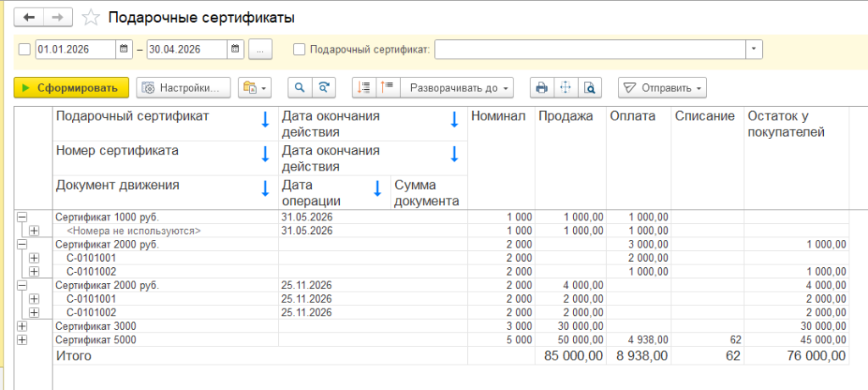The height and width of the screenshot is (390, 868).
Task: Expand the Сертификат 3000 group
Action: click(23, 326)
